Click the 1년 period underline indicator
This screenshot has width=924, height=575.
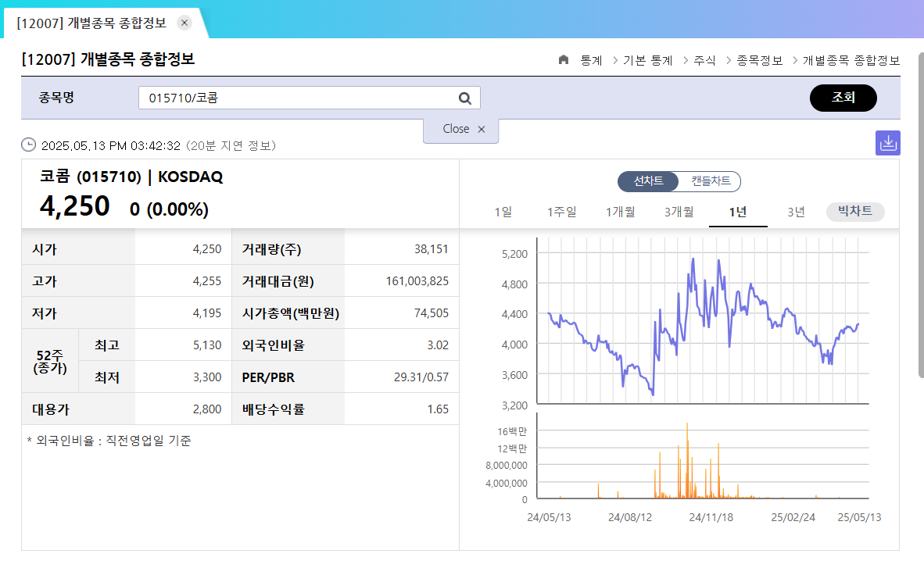pyautogui.click(x=737, y=225)
